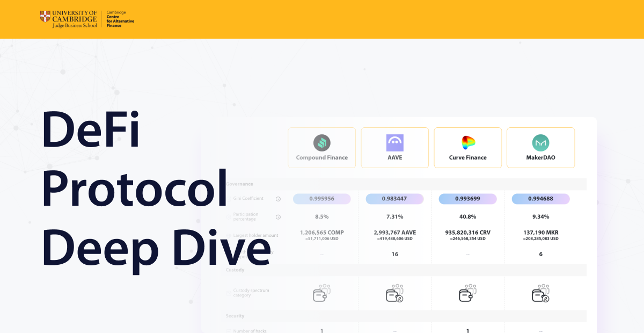644x333 pixels.
Task: Click Curve's Gini value 0.993699
Action: [468, 199]
